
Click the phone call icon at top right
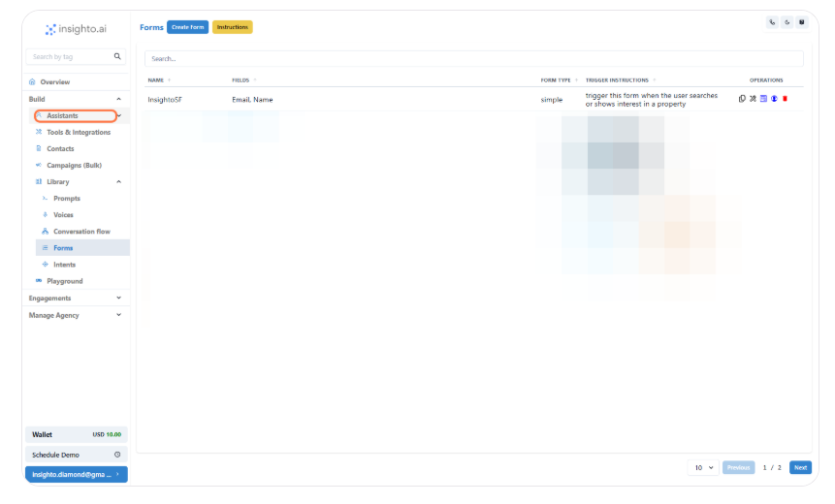tap(772, 22)
